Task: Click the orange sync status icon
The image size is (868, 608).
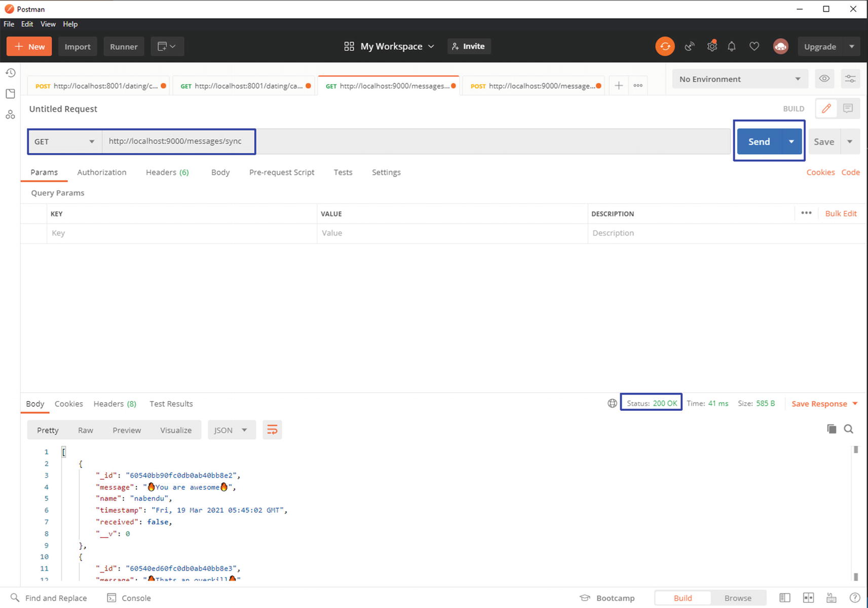Action: point(665,46)
